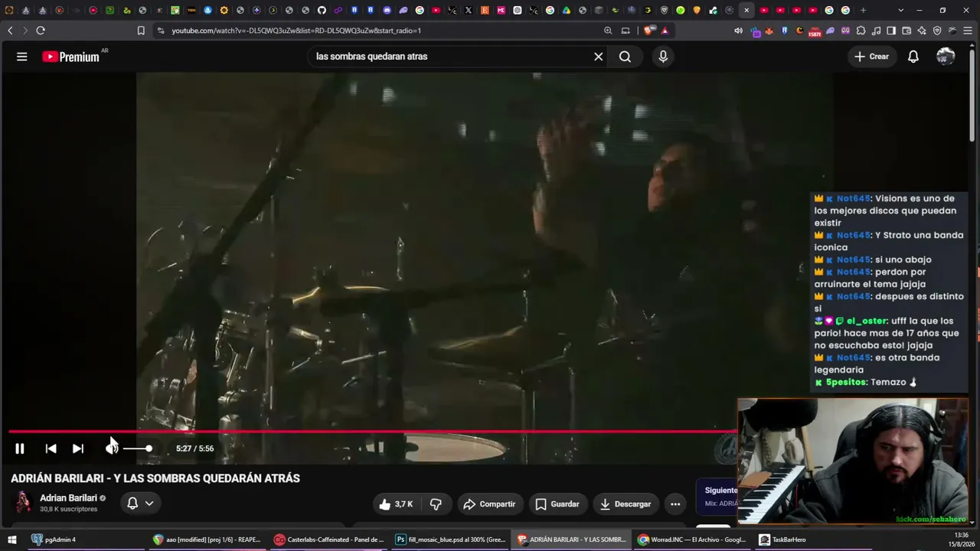This screenshot has width=980, height=551.
Task: Open the Leo AI sparkle icon
Action: tap(922, 31)
